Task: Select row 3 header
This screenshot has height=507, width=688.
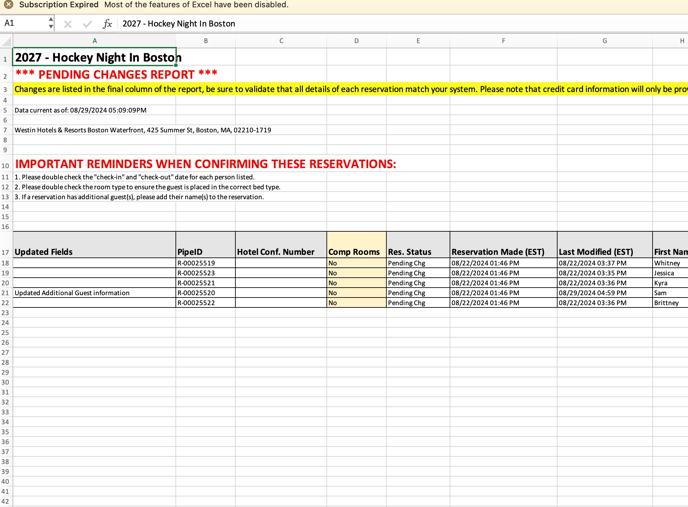Action: point(6,90)
